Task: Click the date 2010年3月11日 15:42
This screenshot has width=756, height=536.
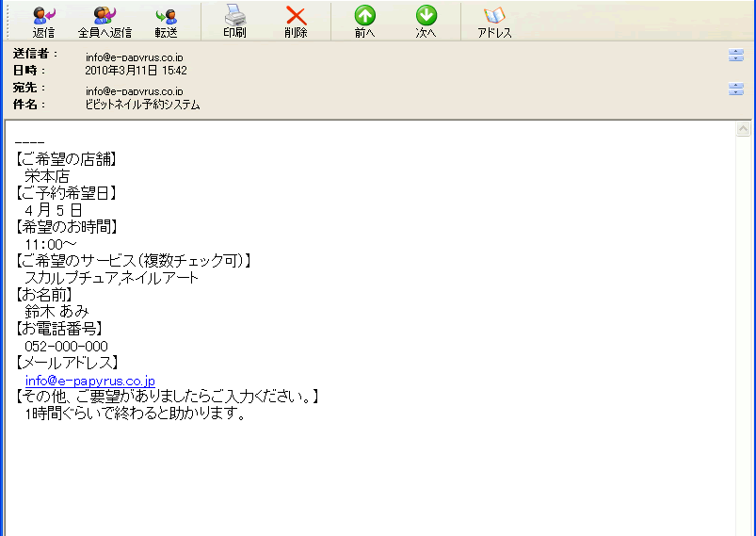Action: coord(136,71)
